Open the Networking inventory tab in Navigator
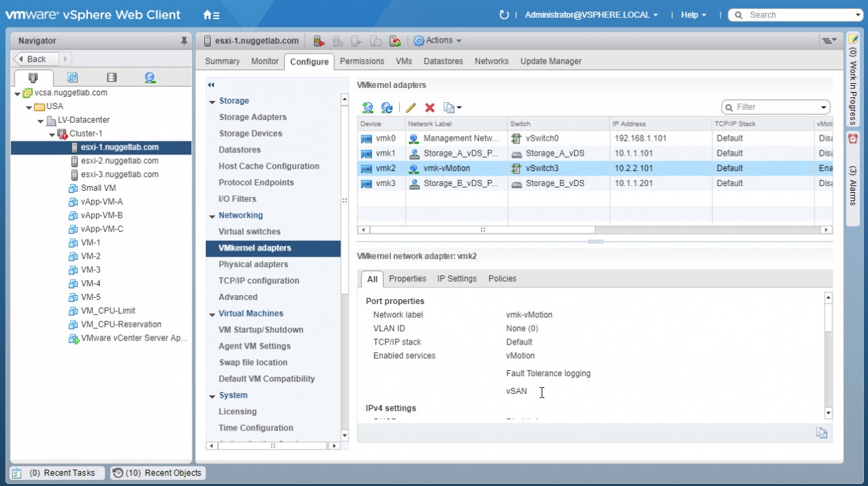Screen dimensions: 868x486 (x=150, y=78)
